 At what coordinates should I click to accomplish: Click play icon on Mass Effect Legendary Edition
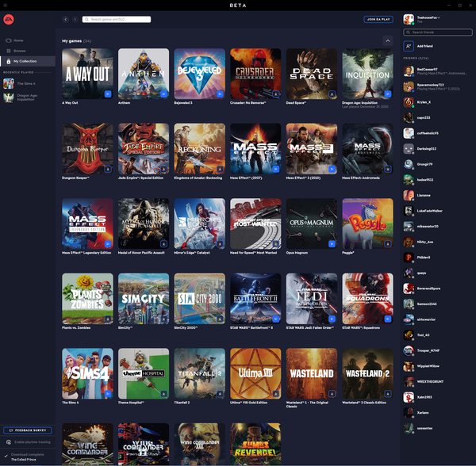108,244
